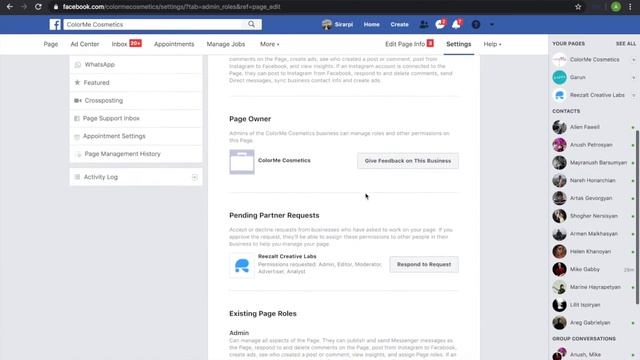Select the Settings tab
The width and height of the screenshot is (640, 360).
[458, 44]
